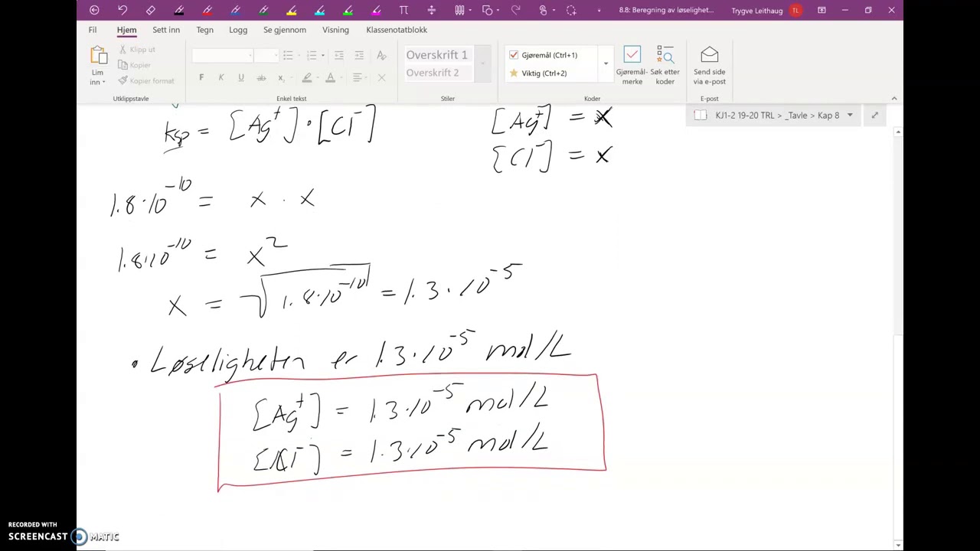Select the Lasso selection tool
Screen dimensions: 980x551
pyautogui.click(x=571, y=10)
